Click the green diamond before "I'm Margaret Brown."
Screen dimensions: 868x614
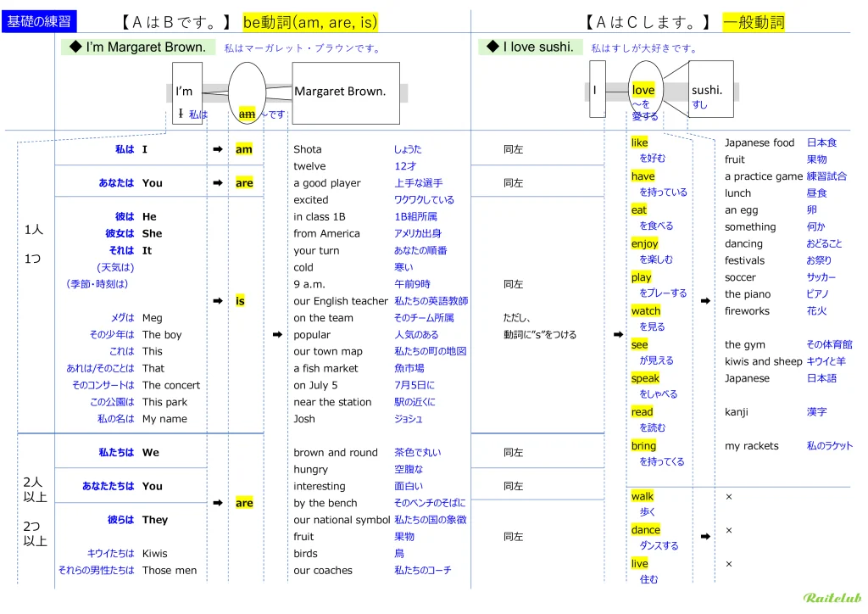pyautogui.click(x=75, y=47)
